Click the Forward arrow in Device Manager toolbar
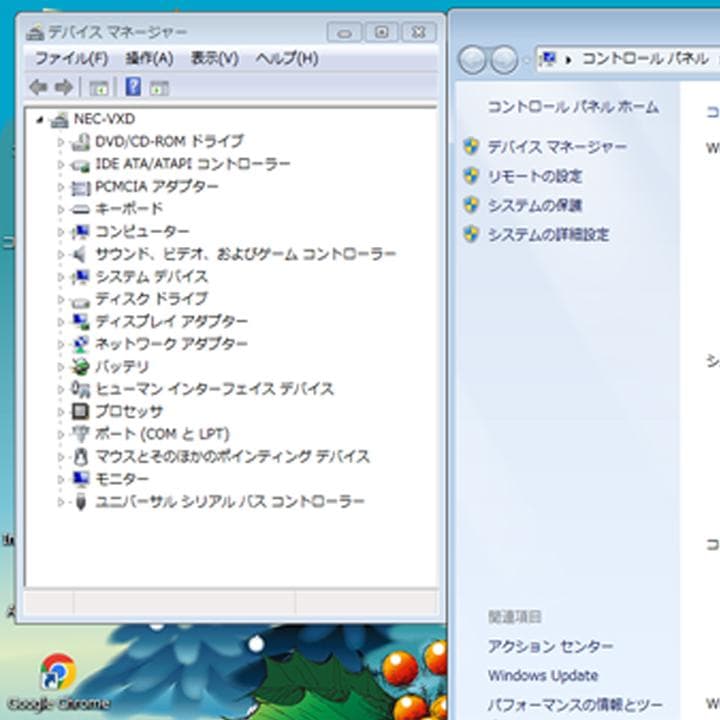The width and height of the screenshot is (720, 720). pyautogui.click(x=63, y=87)
